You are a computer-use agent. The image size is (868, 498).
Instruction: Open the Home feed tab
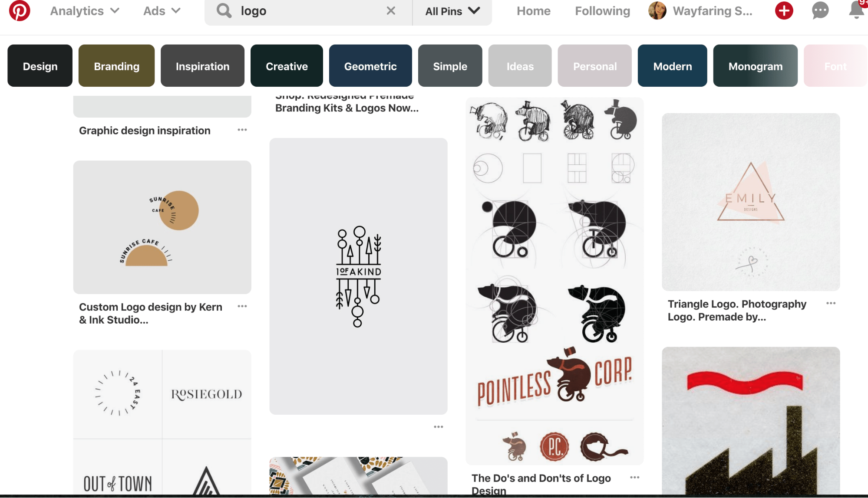click(533, 10)
